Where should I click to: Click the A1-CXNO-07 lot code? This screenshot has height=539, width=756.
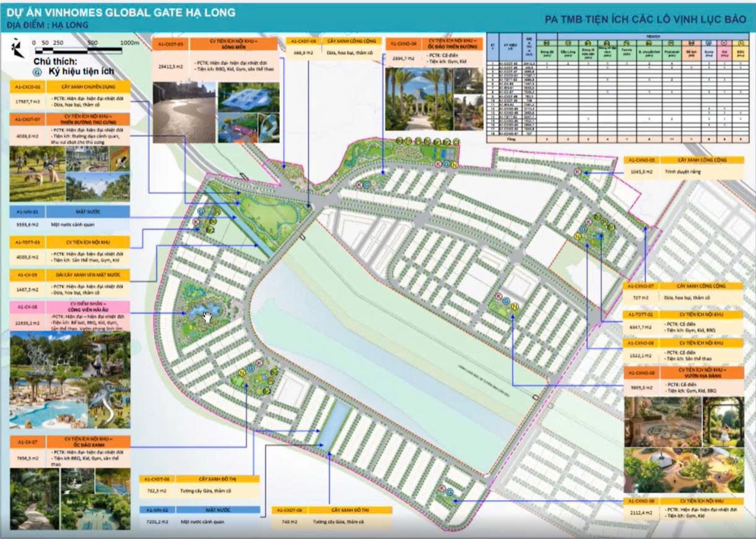pyautogui.click(x=641, y=287)
